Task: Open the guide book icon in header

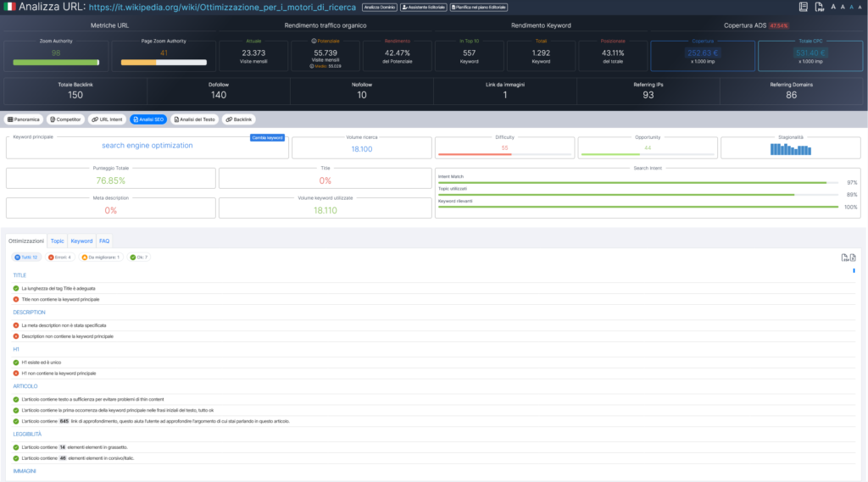Action: coord(804,7)
